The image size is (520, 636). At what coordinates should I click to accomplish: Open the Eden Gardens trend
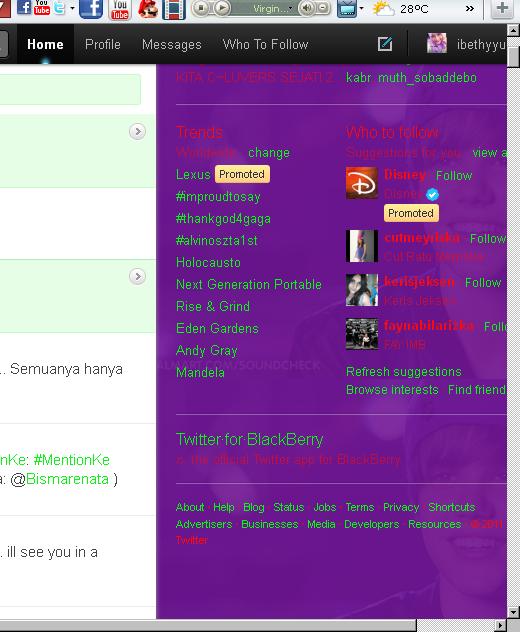[217, 328]
